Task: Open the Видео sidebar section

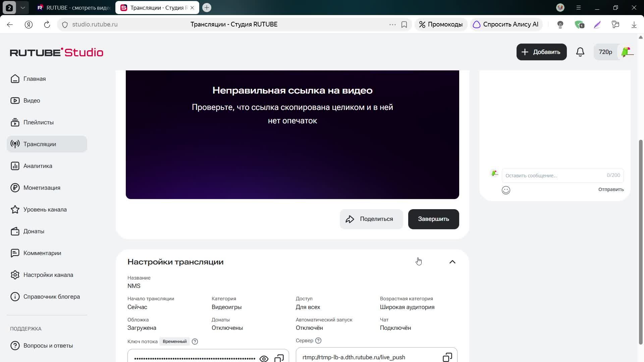Action: (x=47, y=101)
